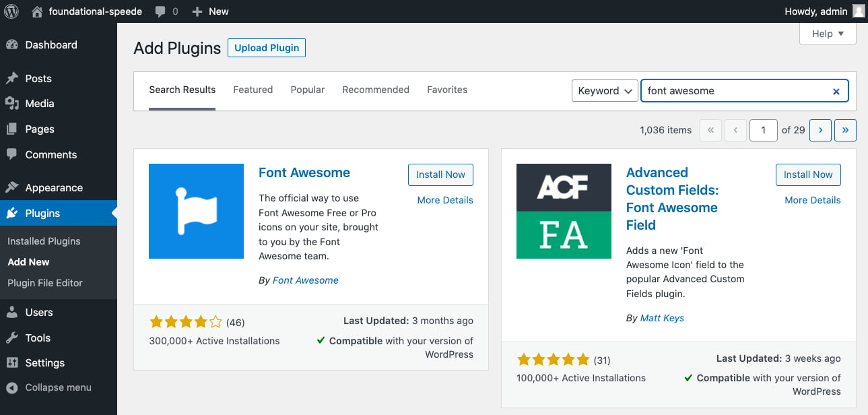868x415 pixels.
Task: Expand the Help panel
Action: pyautogui.click(x=828, y=34)
